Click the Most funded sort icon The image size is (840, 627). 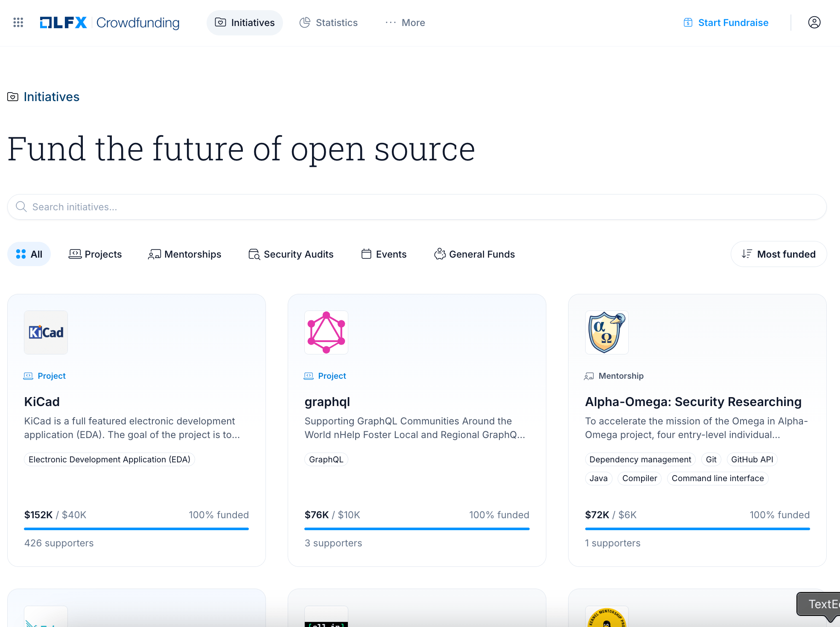tap(747, 254)
